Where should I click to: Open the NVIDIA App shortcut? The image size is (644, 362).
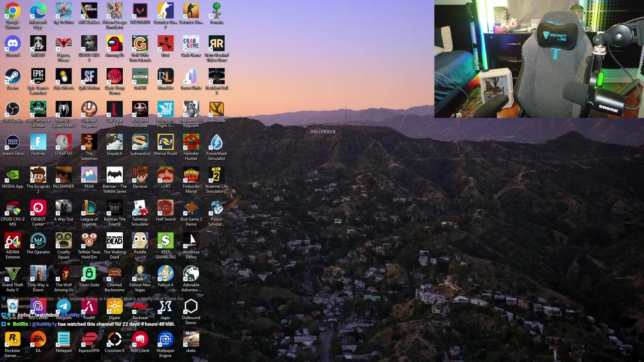click(x=13, y=177)
